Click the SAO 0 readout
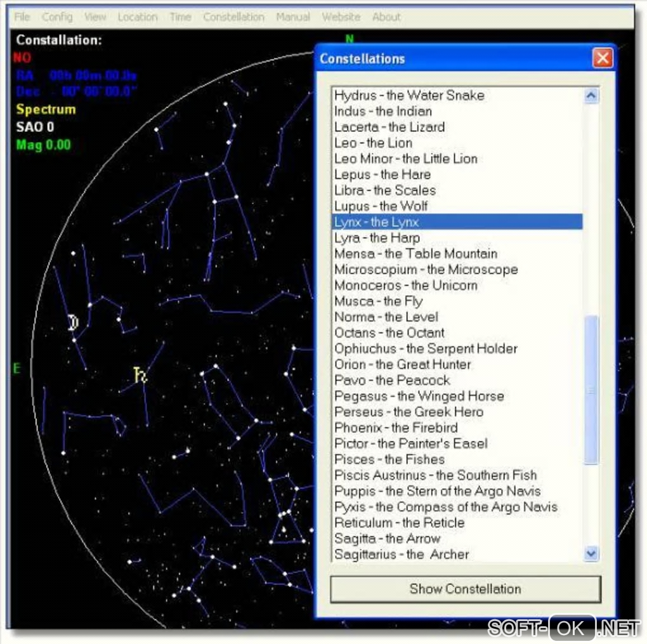The image size is (647, 644). click(x=35, y=127)
